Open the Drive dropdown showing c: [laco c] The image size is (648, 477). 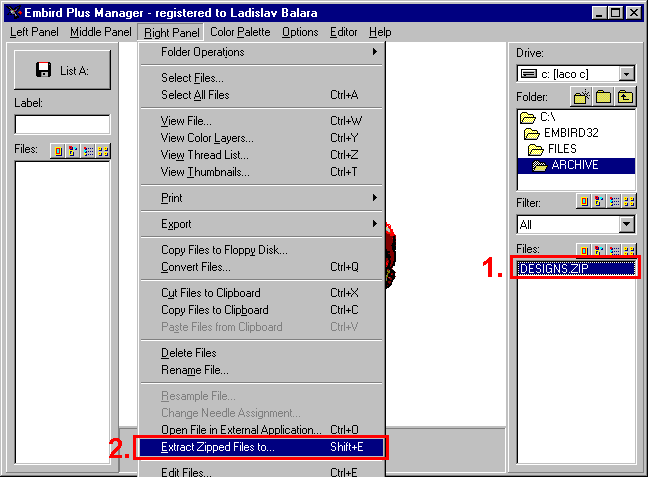pyautogui.click(x=627, y=74)
